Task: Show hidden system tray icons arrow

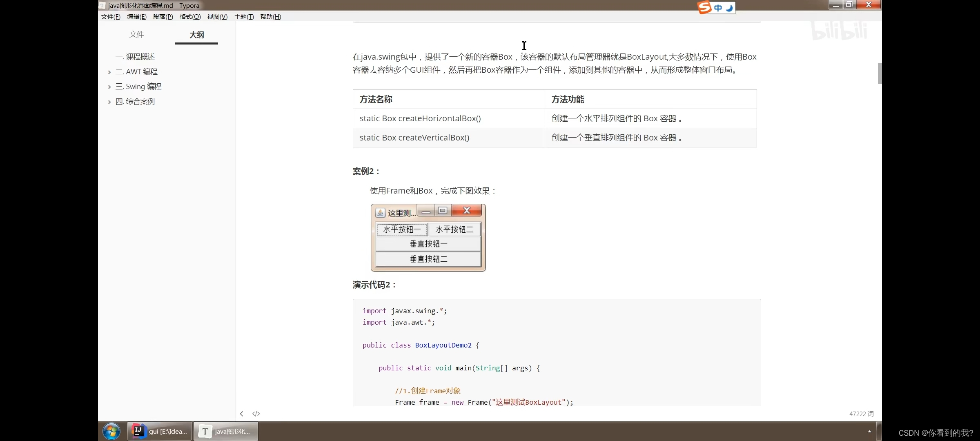Action: click(869, 431)
